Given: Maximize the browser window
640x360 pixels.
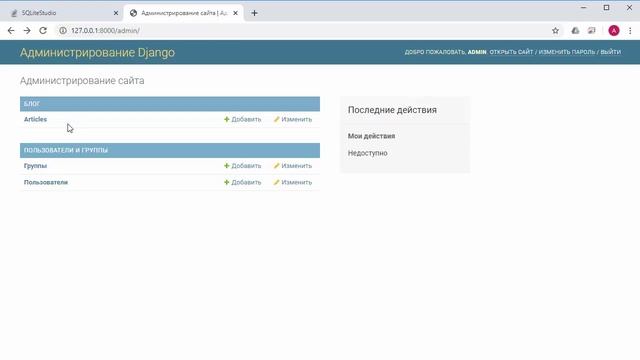Looking at the screenshot, I should pos(607,7).
